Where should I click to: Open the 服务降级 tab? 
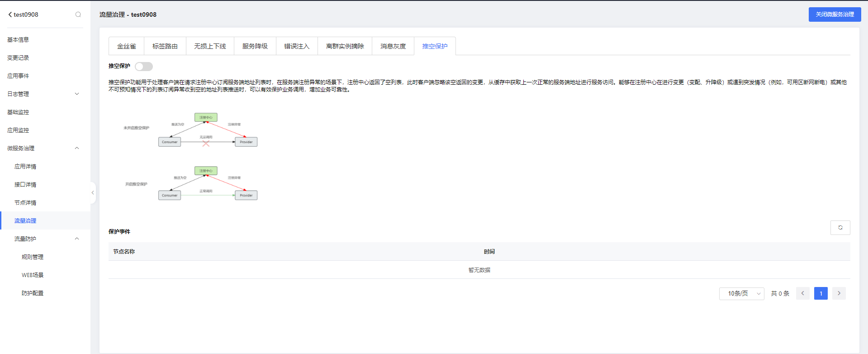click(x=255, y=46)
